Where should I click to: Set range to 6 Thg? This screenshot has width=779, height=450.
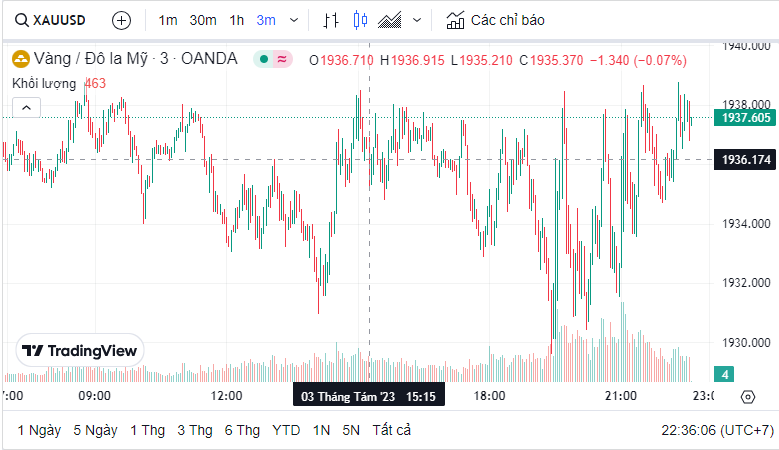point(242,430)
